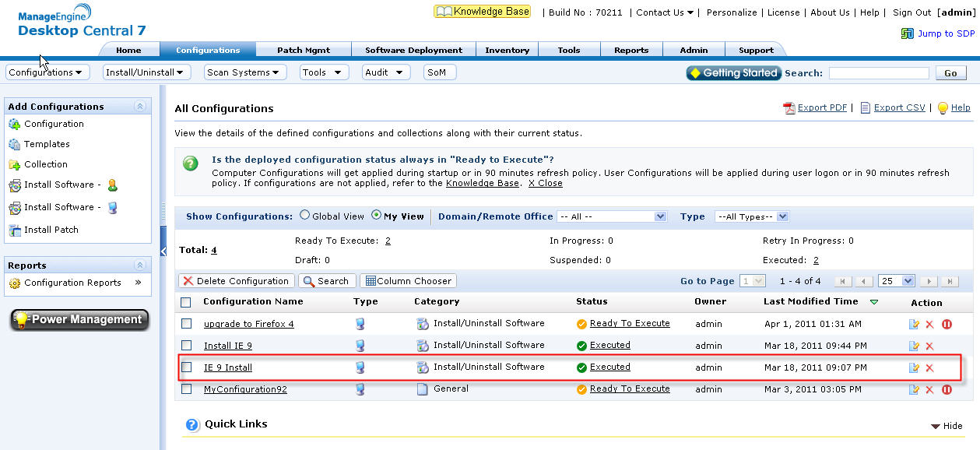This screenshot has width=980, height=450.
Task: Open the Install/Uninstall dropdown menu
Action: (x=147, y=72)
